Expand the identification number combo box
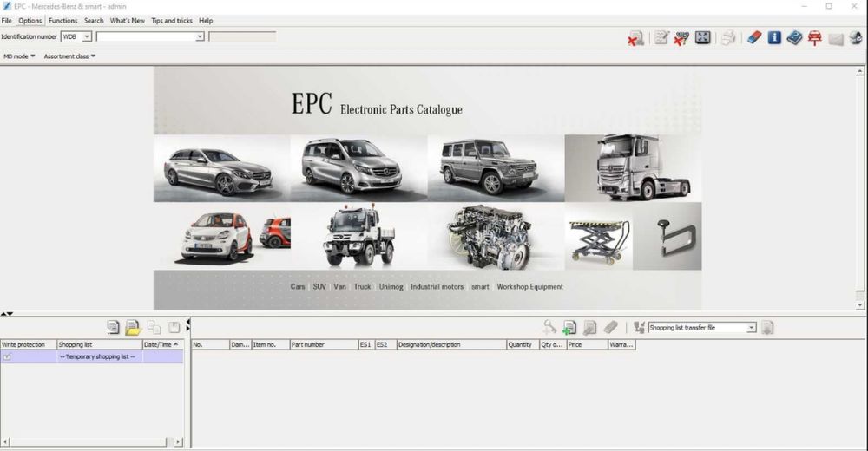The image size is (868, 451). (200, 36)
